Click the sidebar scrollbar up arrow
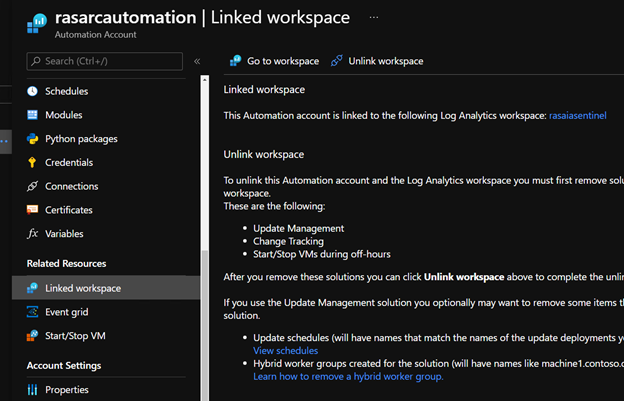 205,80
